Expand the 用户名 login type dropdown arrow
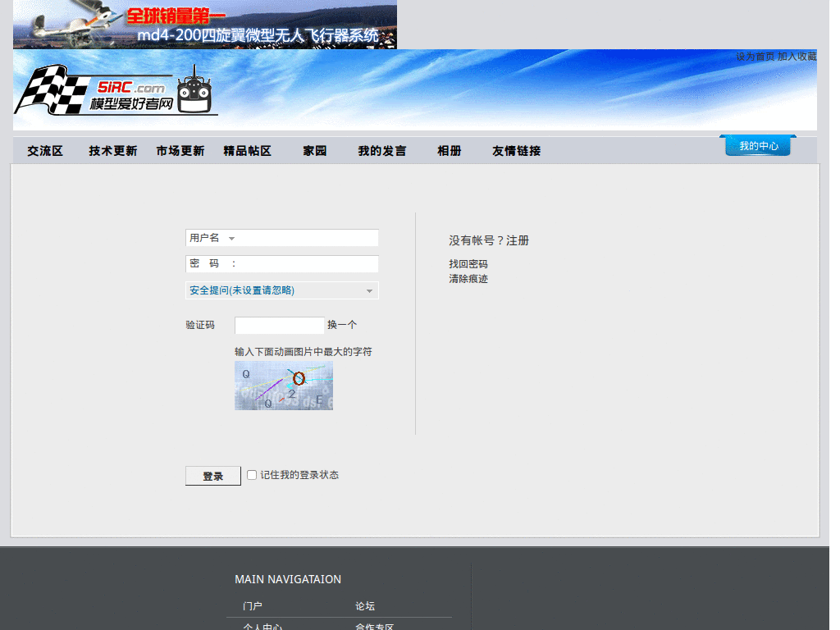 click(232, 239)
